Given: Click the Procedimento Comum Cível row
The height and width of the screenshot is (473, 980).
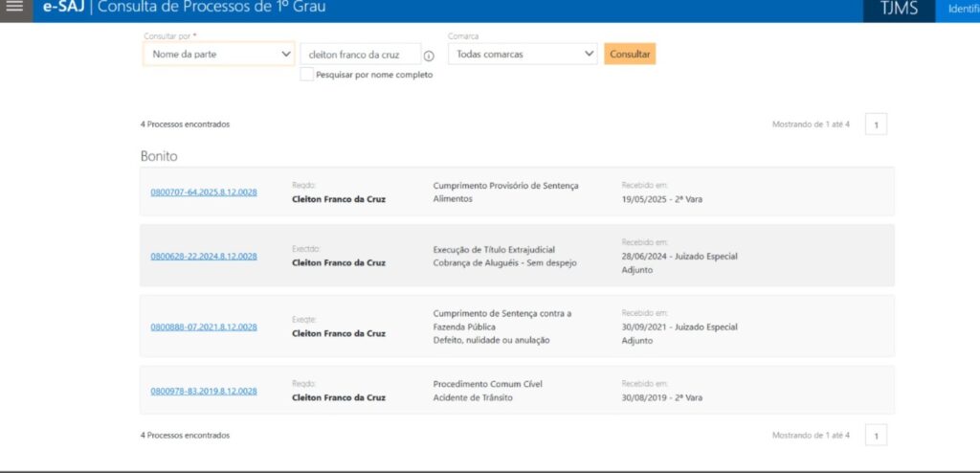Looking at the screenshot, I should tap(487, 384).
